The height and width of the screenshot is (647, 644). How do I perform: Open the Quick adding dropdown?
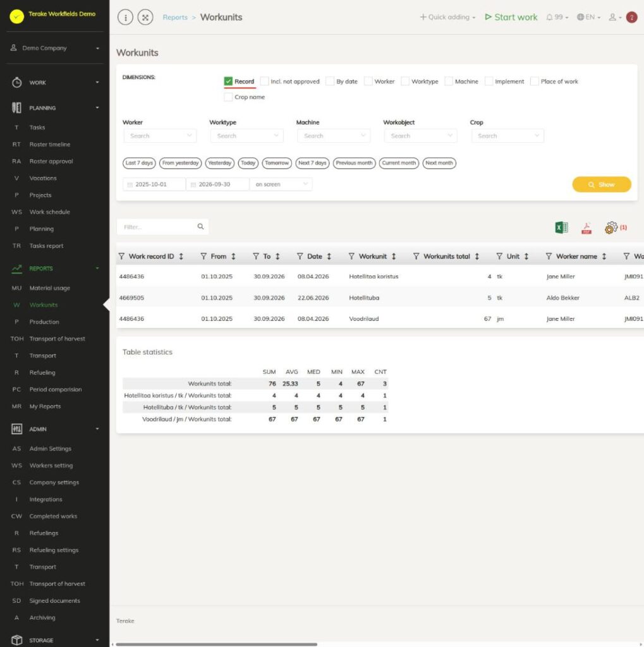tap(447, 17)
